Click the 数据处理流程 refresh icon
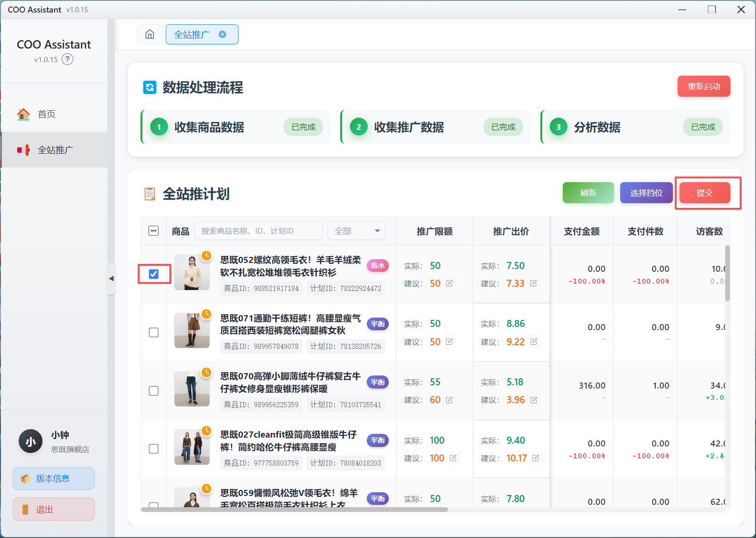756x538 pixels. point(149,88)
